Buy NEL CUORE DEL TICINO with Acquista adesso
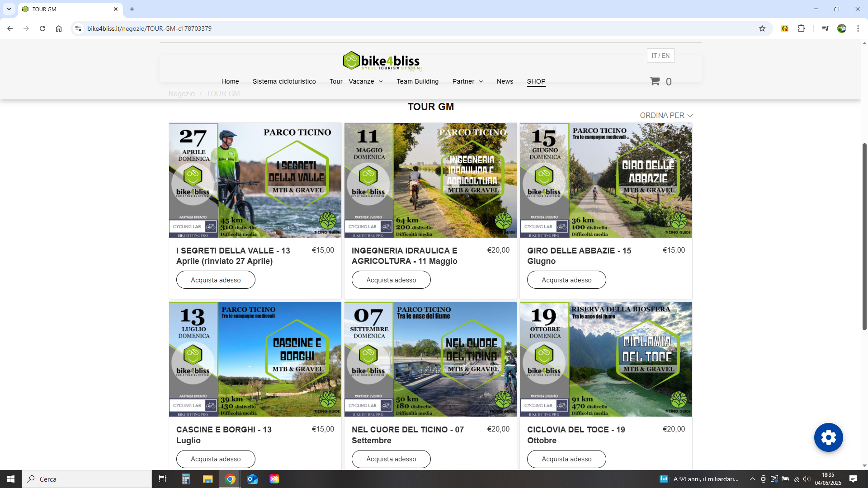 click(x=391, y=459)
